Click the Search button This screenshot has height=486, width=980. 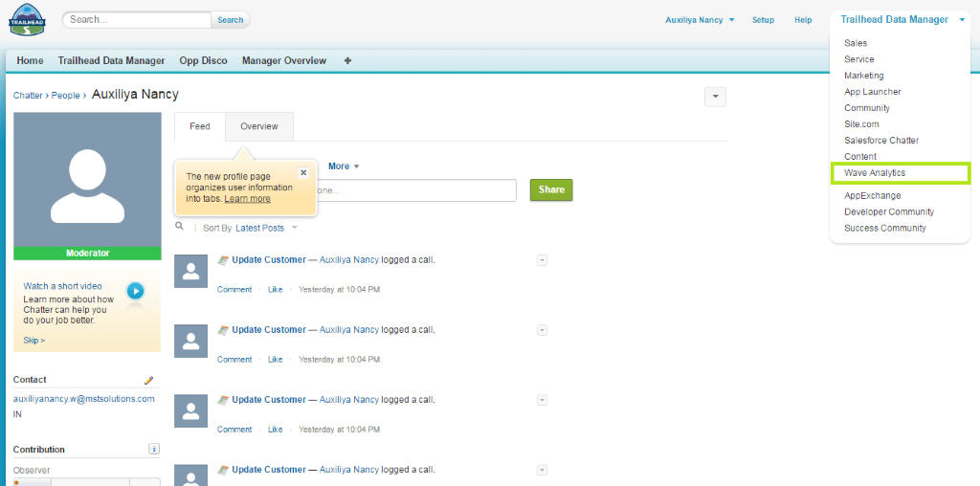[231, 20]
